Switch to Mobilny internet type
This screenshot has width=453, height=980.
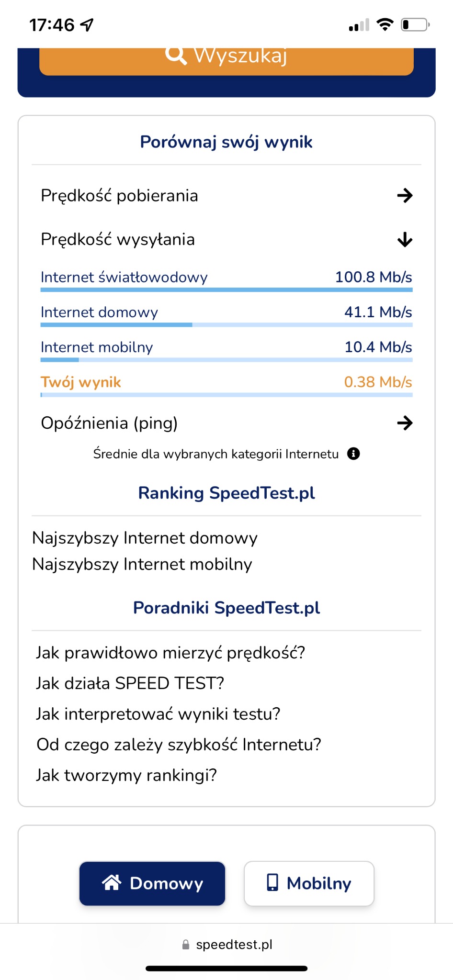(309, 883)
